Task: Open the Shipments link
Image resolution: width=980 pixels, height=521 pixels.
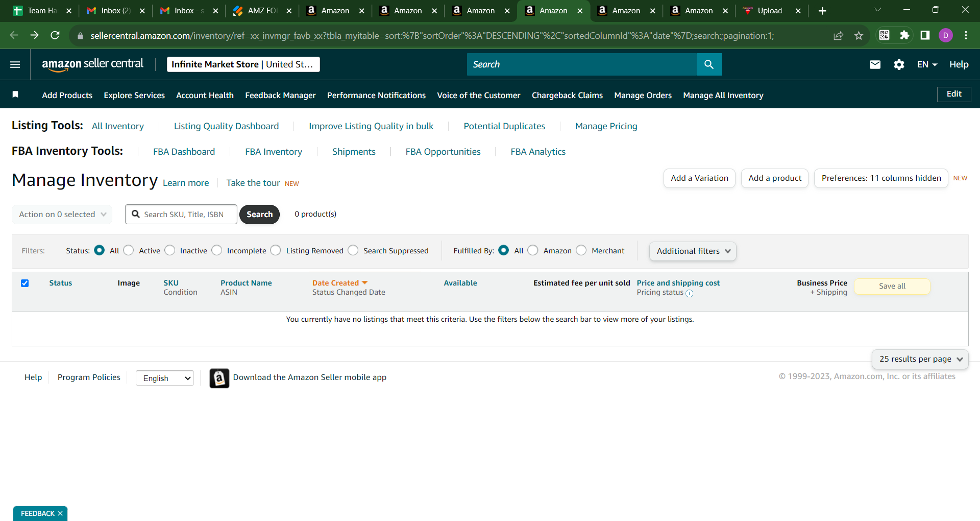Action: click(x=354, y=152)
